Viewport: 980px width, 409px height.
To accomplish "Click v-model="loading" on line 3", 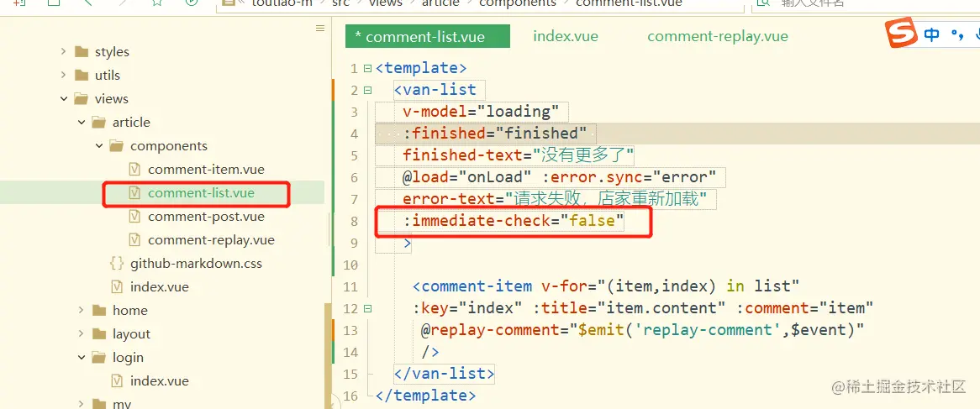I will coord(480,112).
